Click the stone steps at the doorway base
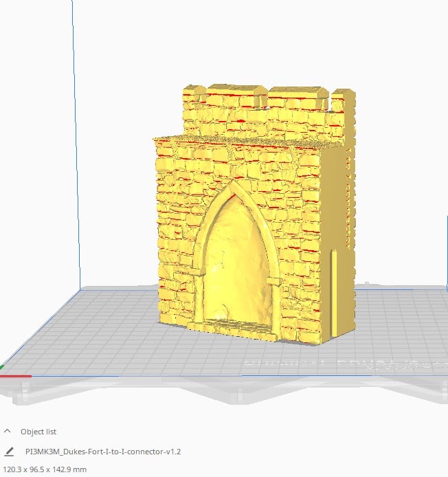Screen dimensions: 448x477 [x=237, y=326]
